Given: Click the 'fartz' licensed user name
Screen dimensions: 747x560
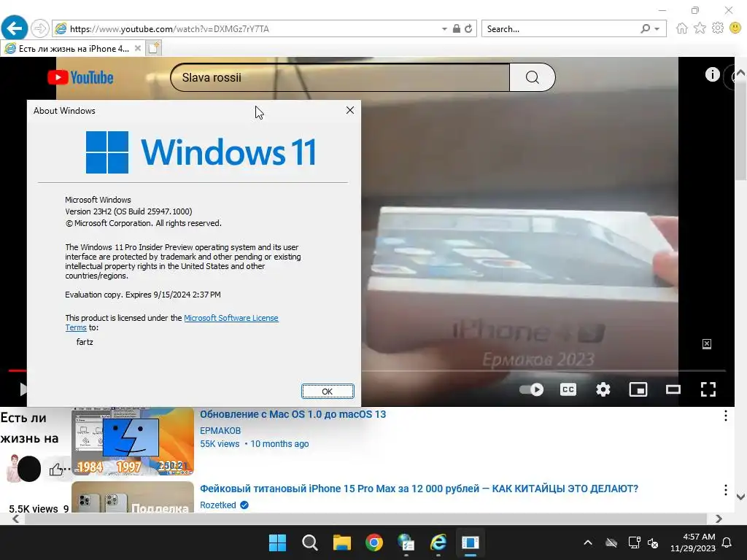Looking at the screenshot, I should 85,342.
